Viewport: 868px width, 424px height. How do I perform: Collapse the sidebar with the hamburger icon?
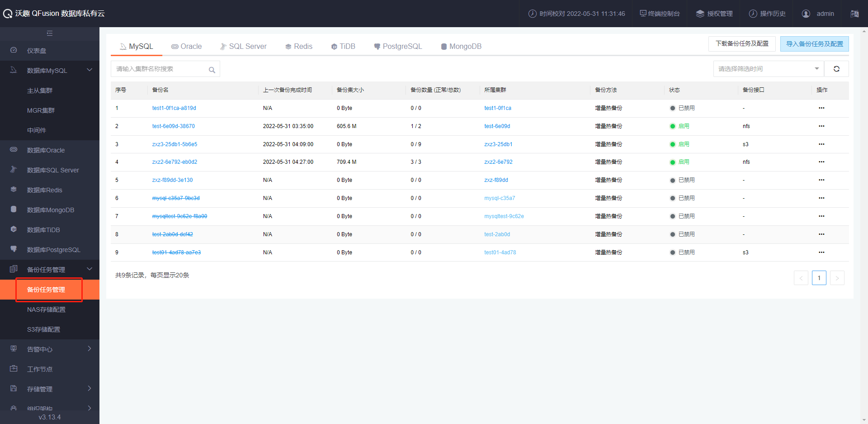(50, 33)
